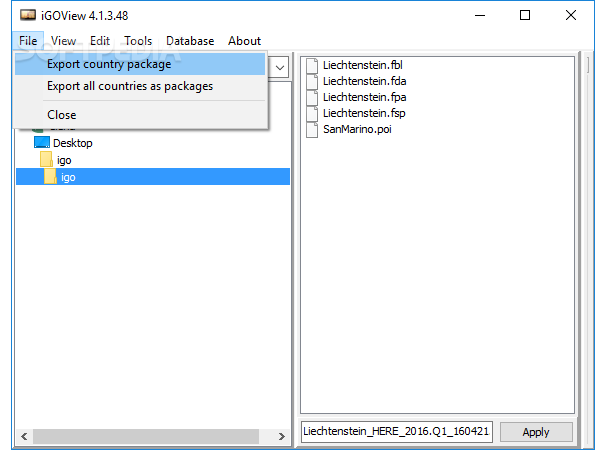The width and height of the screenshot is (595, 450).
Task: Minimize the iGOView window
Action: [480, 16]
